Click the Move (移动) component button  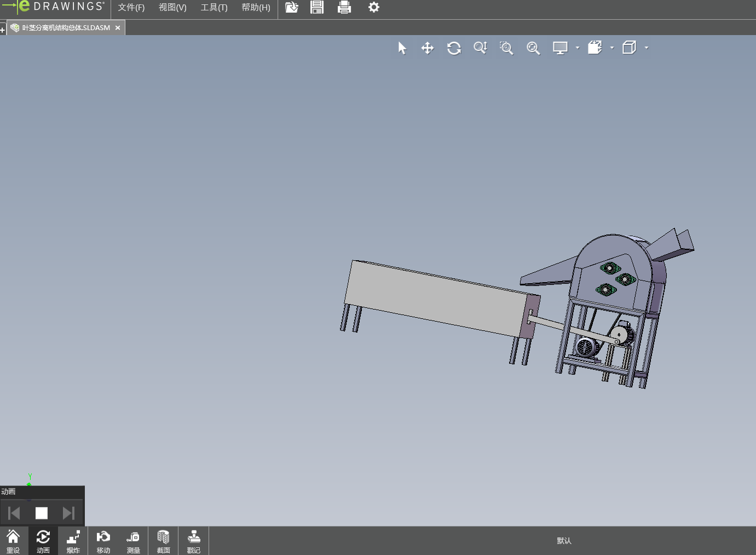[x=103, y=541]
